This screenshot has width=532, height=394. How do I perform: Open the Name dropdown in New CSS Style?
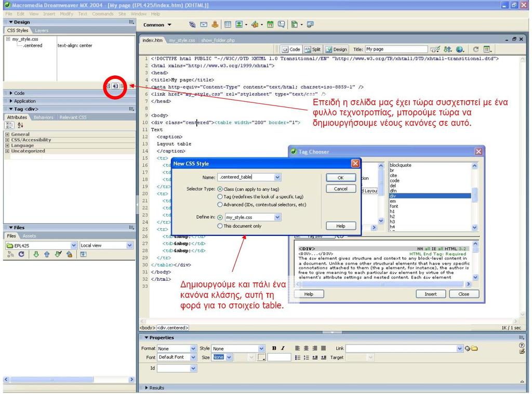(x=277, y=177)
